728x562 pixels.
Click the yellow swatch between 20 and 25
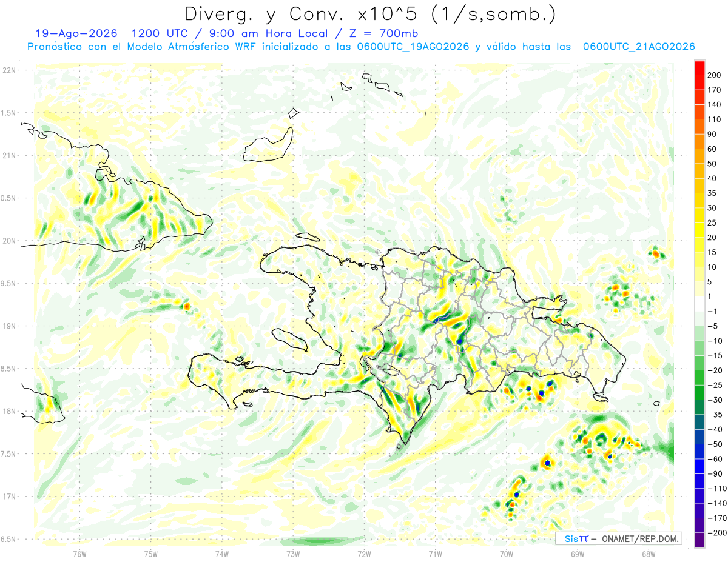coord(699,230)
